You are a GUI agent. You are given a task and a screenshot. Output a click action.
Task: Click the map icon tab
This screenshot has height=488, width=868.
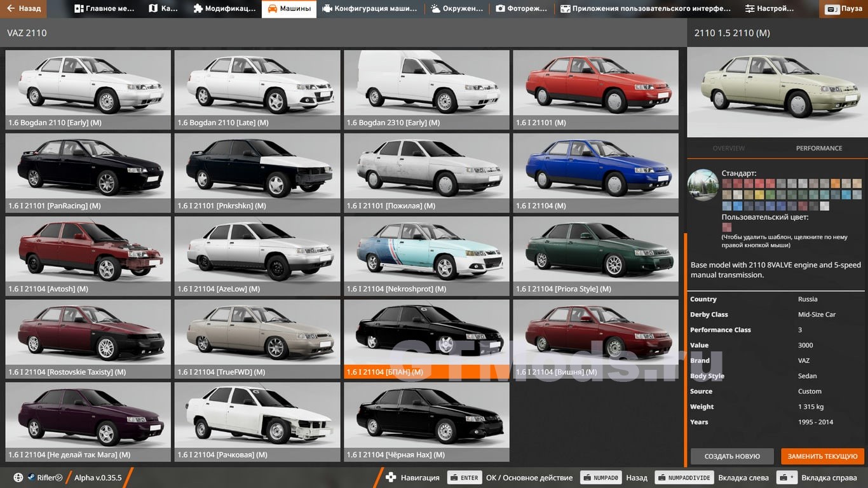[164, 9]
